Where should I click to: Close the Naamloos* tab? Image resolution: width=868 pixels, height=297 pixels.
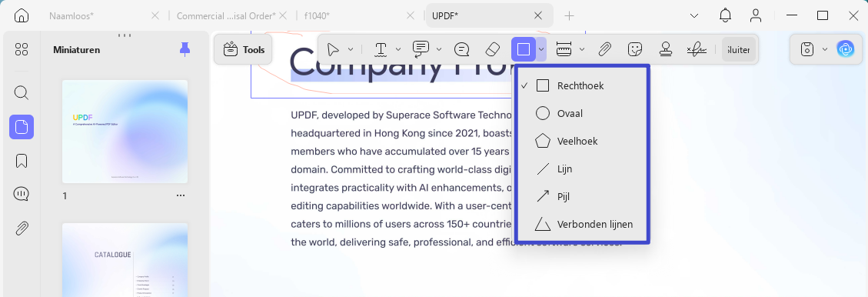155,15
